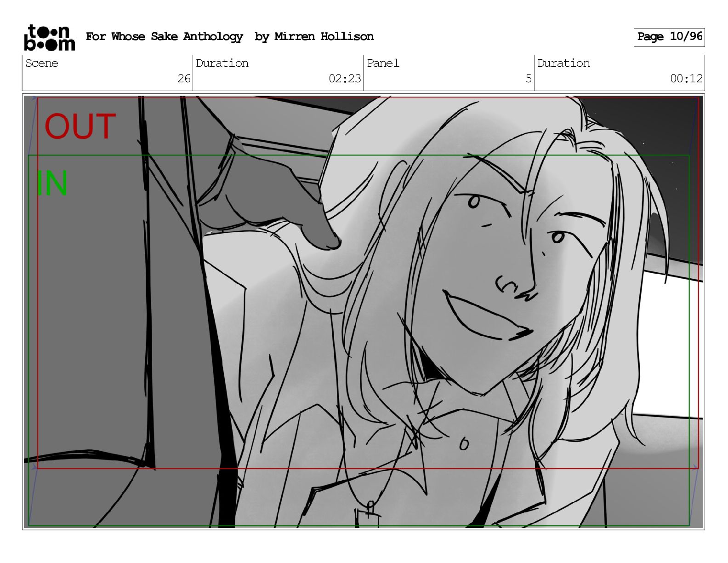Viewport: 728px width, 563px height.
Task: Click the Toon Boom logo
Action: coord(49,37)
